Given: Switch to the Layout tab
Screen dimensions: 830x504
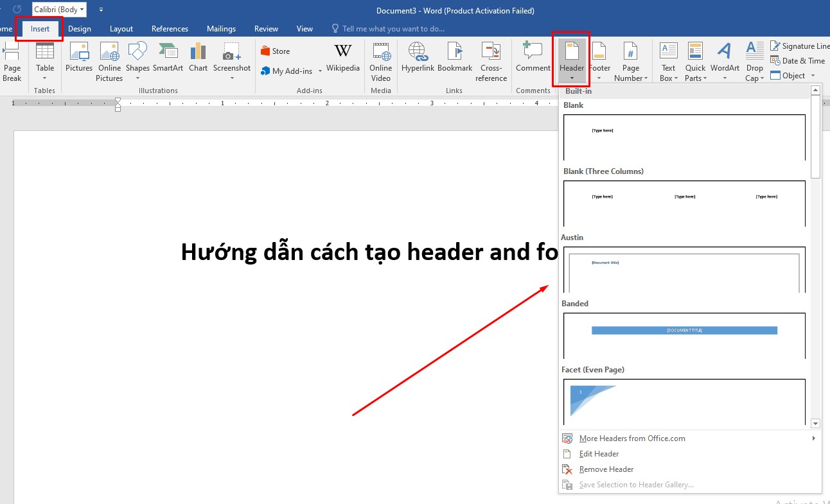Looking at the screenshot, I should [121, 29].
